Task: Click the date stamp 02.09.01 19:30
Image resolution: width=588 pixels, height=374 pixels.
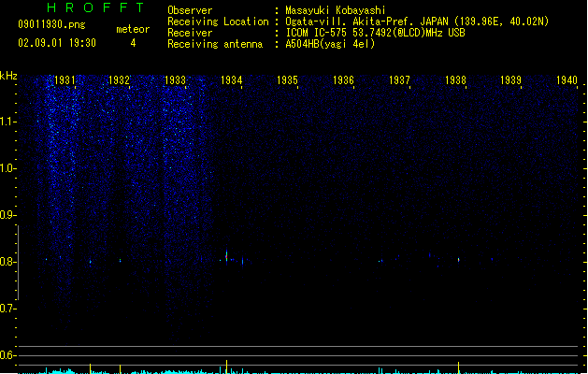Action: (57, 43)
